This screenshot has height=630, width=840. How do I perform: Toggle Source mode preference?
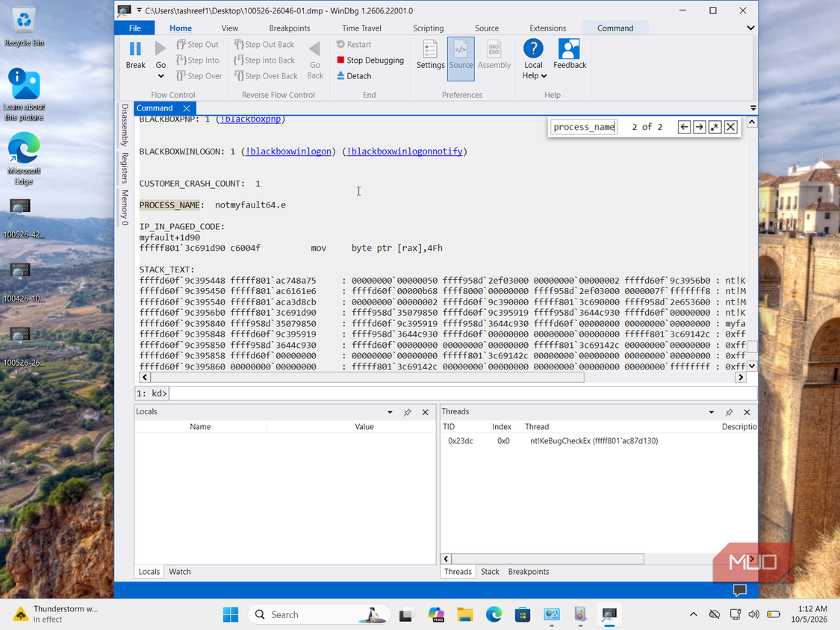pos(461,59)
